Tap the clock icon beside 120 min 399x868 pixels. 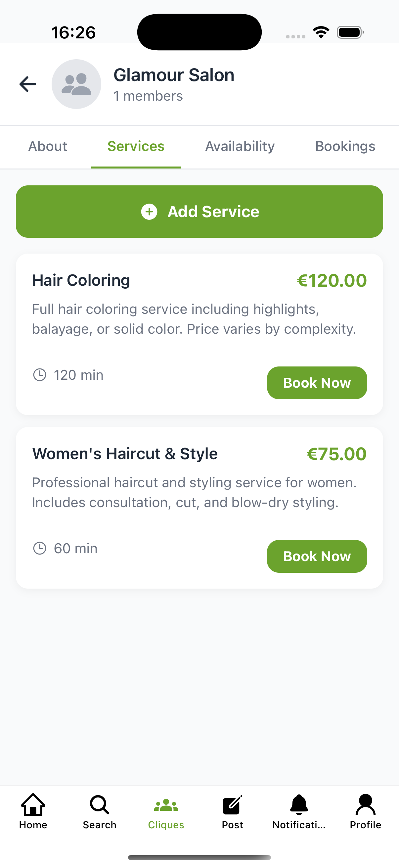[40, 375]
